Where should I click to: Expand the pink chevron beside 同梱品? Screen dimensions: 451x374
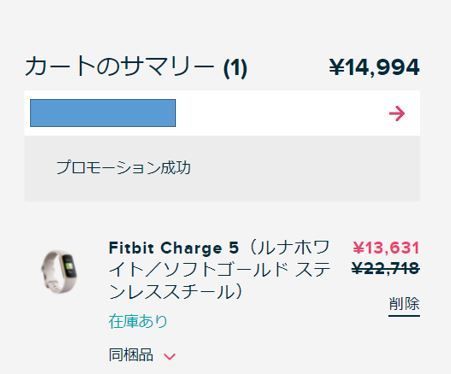click(x=169, y=357)
